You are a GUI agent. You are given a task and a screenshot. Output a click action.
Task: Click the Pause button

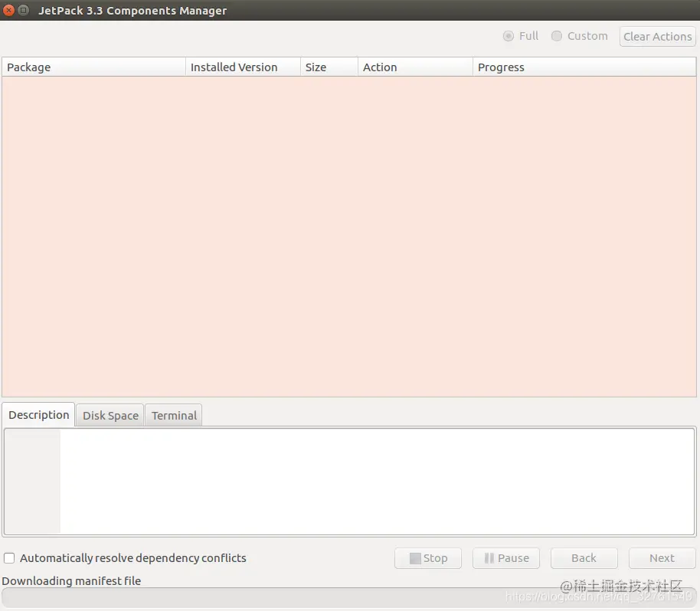pyautogui.click(x=506, y=558)
